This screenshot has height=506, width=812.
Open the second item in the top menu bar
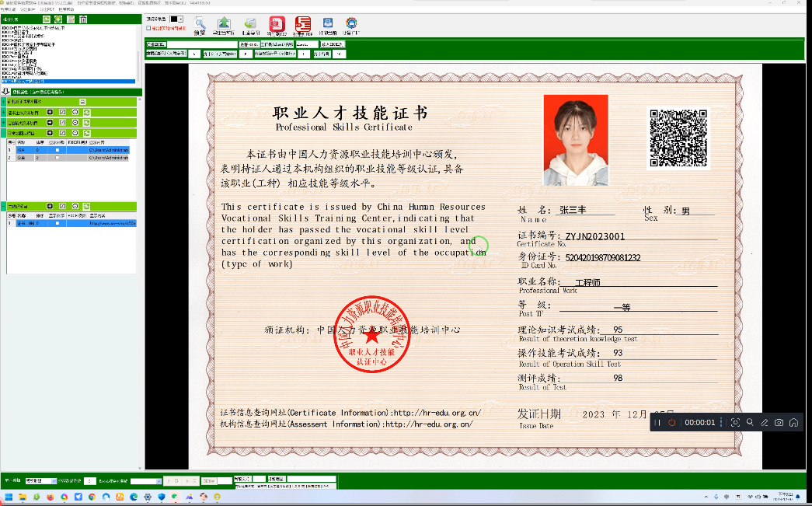28,9
